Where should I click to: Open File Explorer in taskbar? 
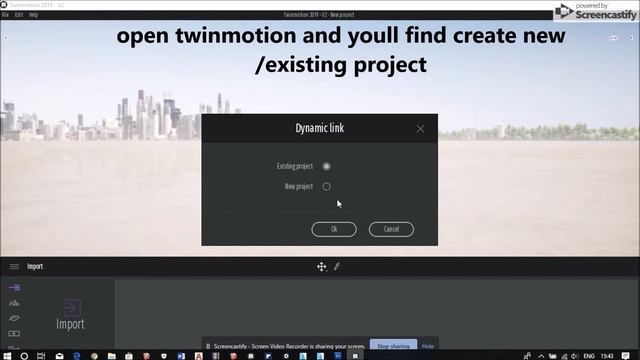click(111, 356)
